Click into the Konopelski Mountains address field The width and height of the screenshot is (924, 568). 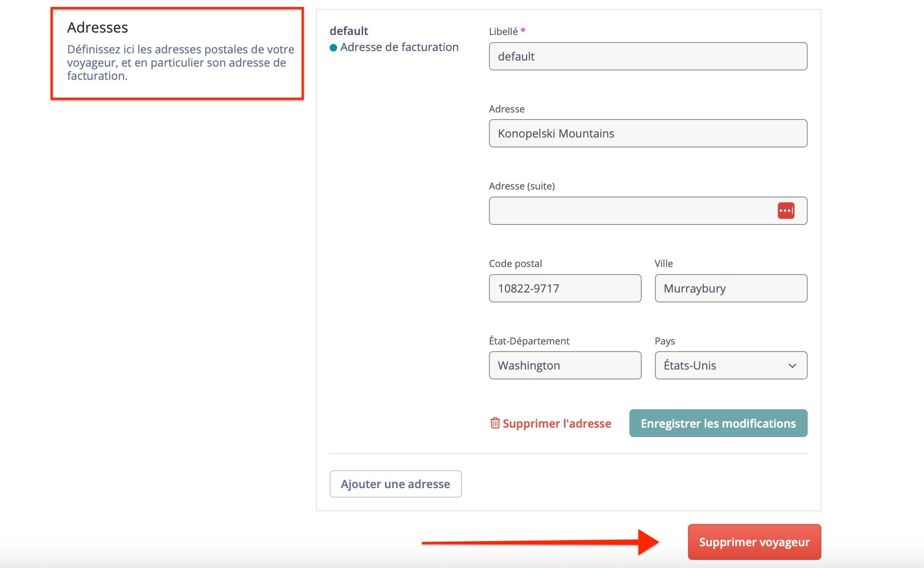647,134
